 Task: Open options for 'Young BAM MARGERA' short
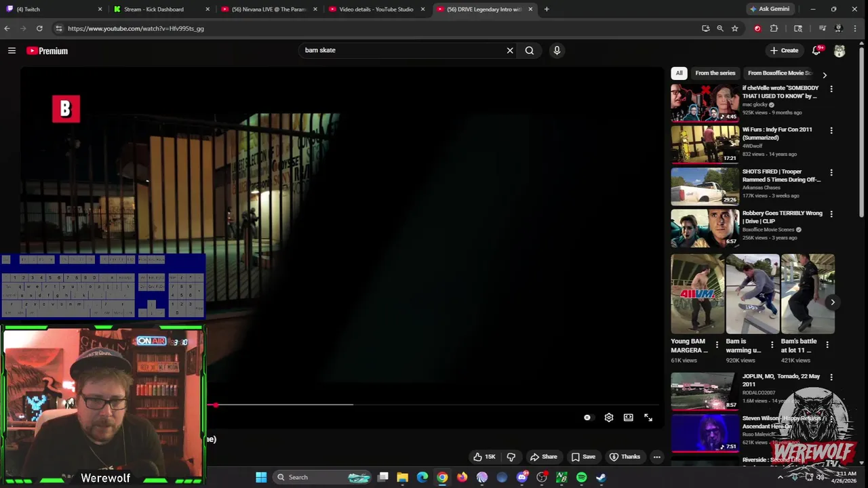pos(717,345)
